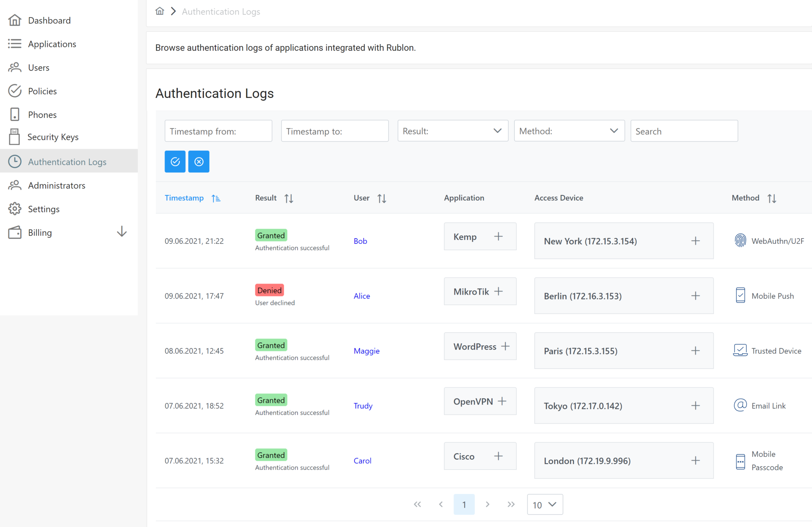Click the Authentication Logs clock icon
This screenshot has height=527, width=812.
pyautogui.click(x=15, y=161)
